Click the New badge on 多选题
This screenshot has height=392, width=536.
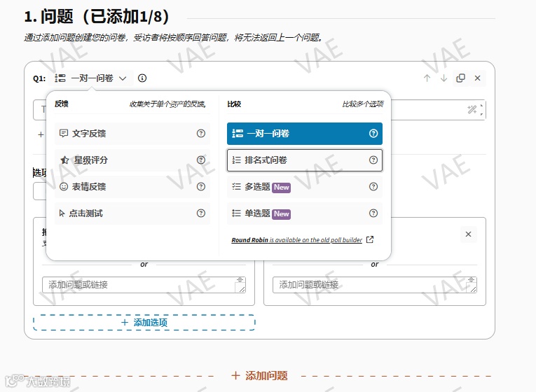pos(282,187)
